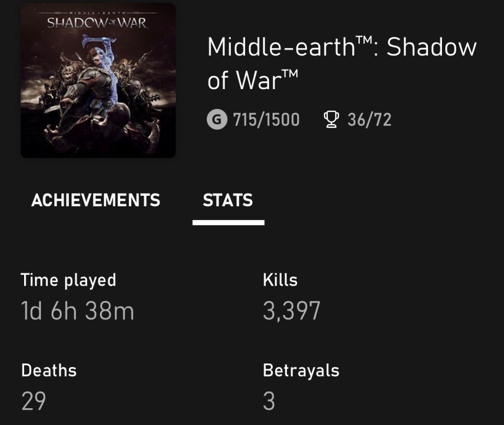Screen dimensions: 504x425
Task: Click the TM symbol after Shadow of War
Action: coord(290,73)
